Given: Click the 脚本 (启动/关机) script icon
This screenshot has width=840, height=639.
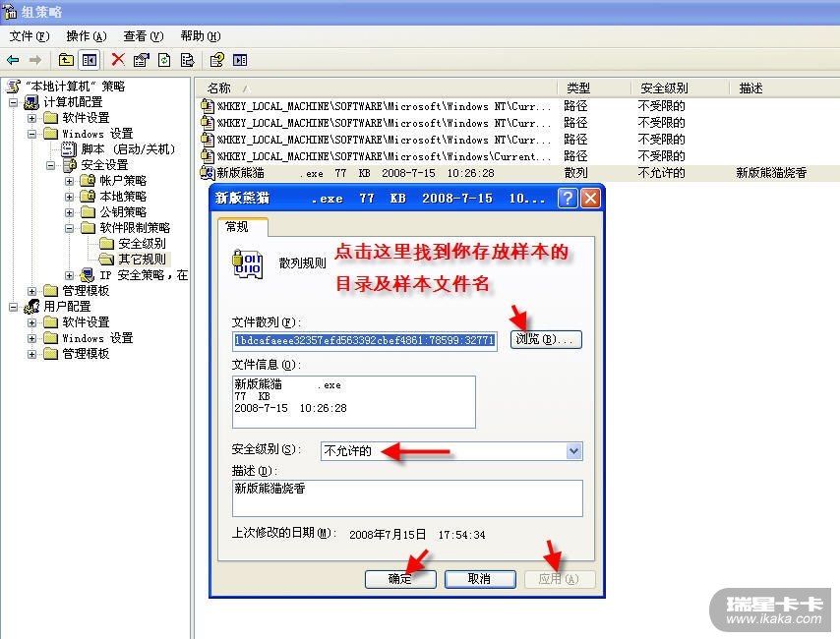Looking at the screenshot, I should pos(69,148).
